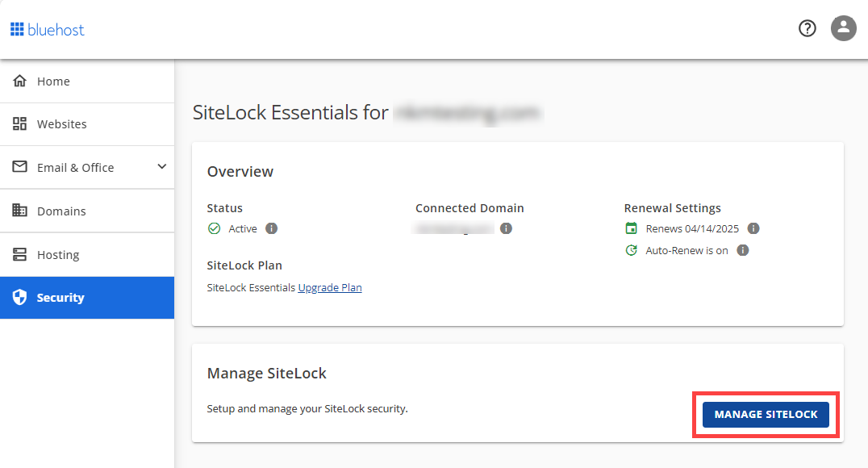Go to Home in the sidebar
This screenshot has height=468, width=868.
pyautogui.click(x=87, y=81)
